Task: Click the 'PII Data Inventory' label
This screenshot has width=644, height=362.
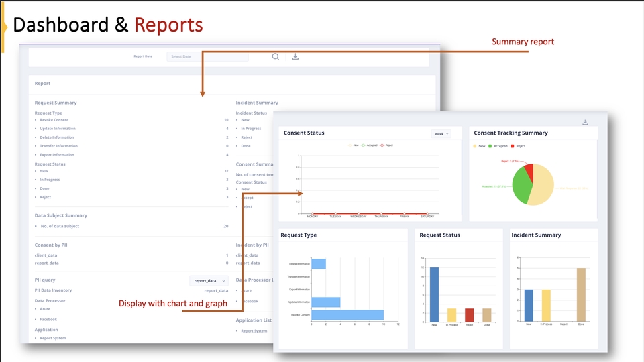Action: tap(54, 290)
